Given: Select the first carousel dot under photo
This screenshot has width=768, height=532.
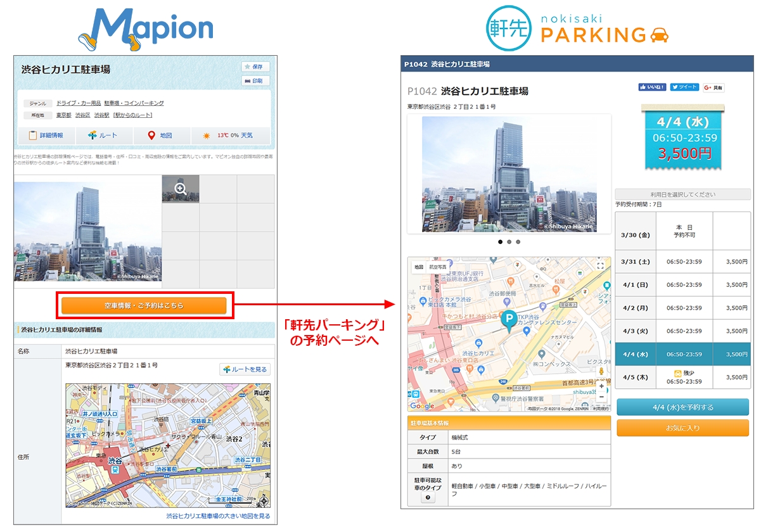Looking at the screenshot, I should (500, 242).
